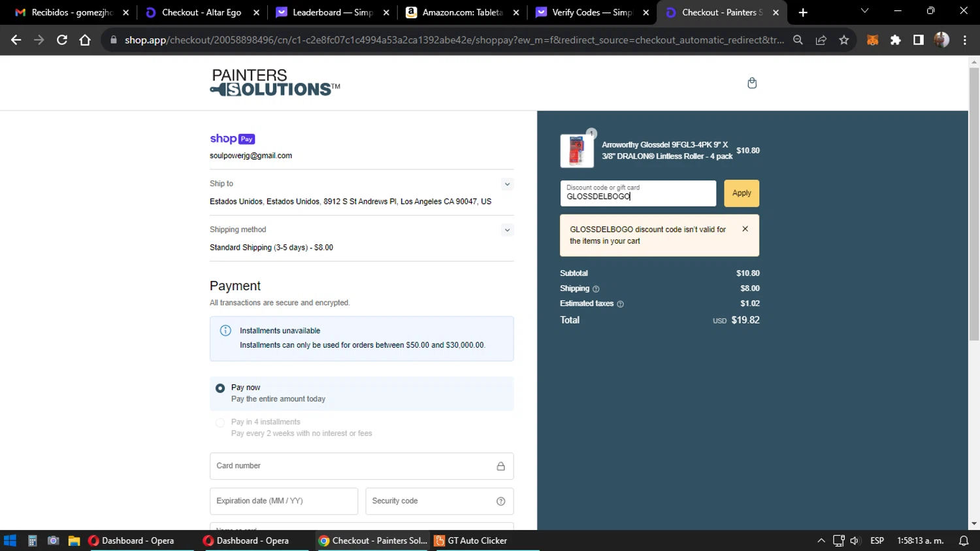Screen dimensions: 980x551
Task: Click the shipping address in Los Angeles text
Action: tap(350, 201)
